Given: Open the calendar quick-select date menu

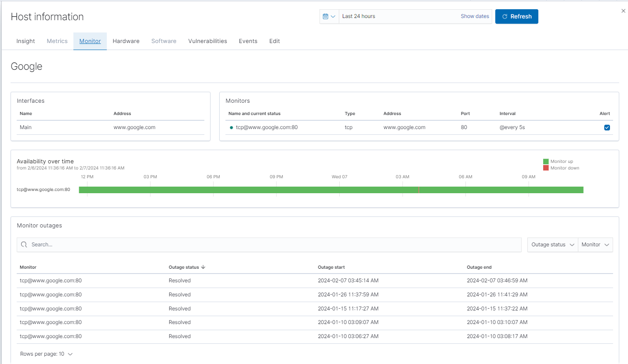Looking at the screenshot, I should point(329,16).
